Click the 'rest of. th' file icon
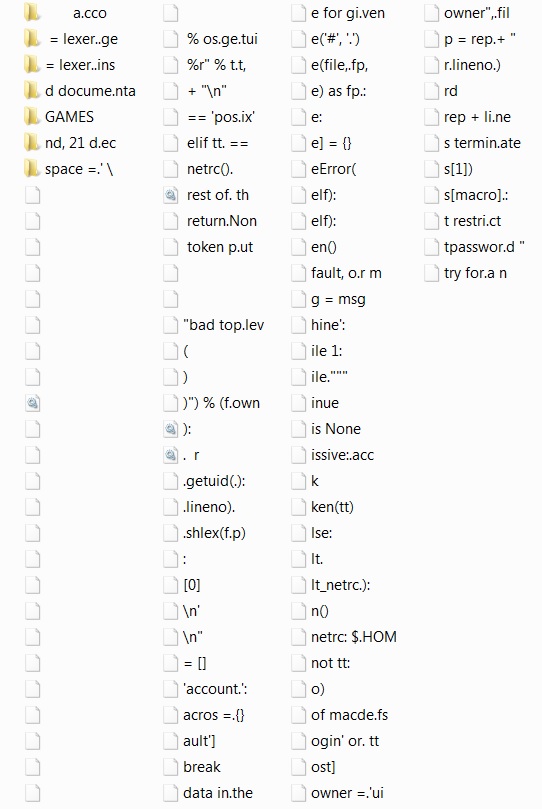The image size is (542, 809). pos(171,195)
